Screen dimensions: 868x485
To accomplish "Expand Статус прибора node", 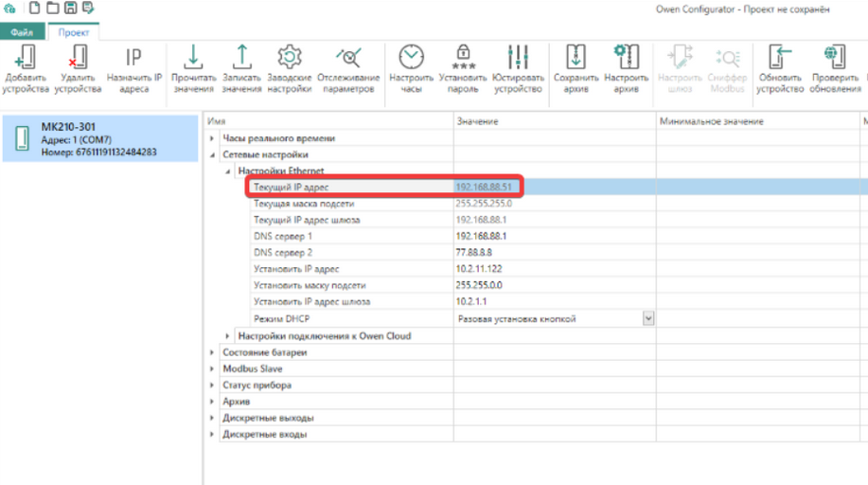I will click(212, 386).
